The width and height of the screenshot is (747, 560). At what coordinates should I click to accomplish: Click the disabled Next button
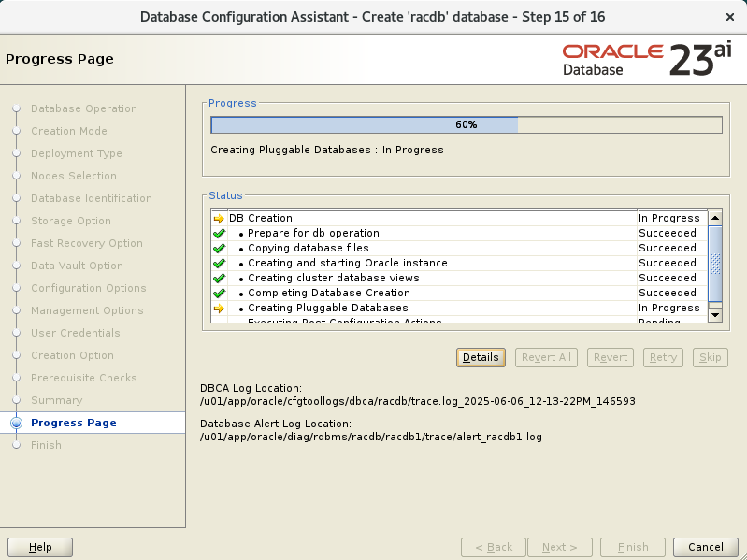[x=560, y=547]
